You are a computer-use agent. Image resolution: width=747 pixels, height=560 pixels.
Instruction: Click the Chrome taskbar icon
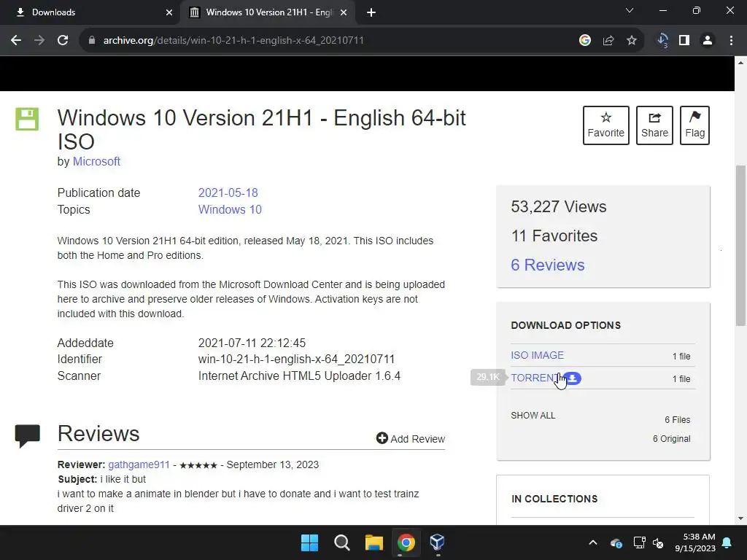(406, 542)
